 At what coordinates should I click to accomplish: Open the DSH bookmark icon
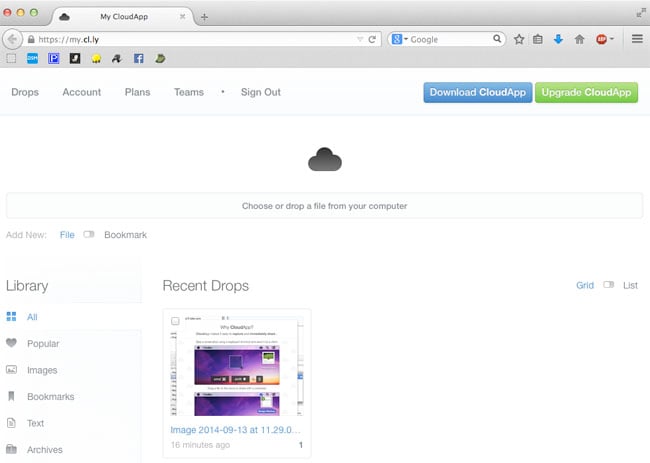[x=32, y=58]
